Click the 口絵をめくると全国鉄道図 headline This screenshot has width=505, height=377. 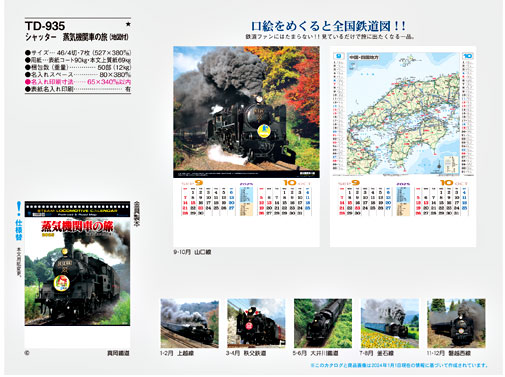coord(328,26)
